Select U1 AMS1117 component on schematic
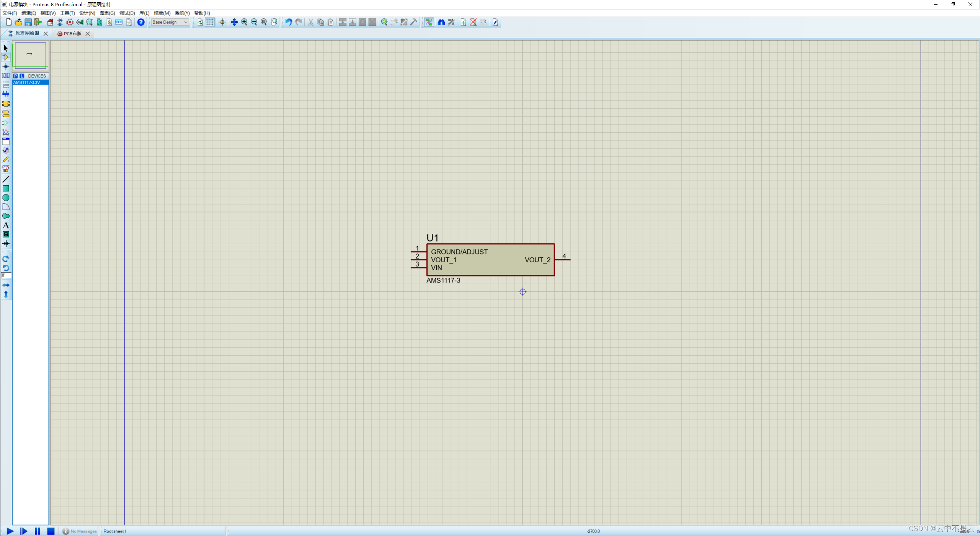The image size is (980, 536). (490, 260)
